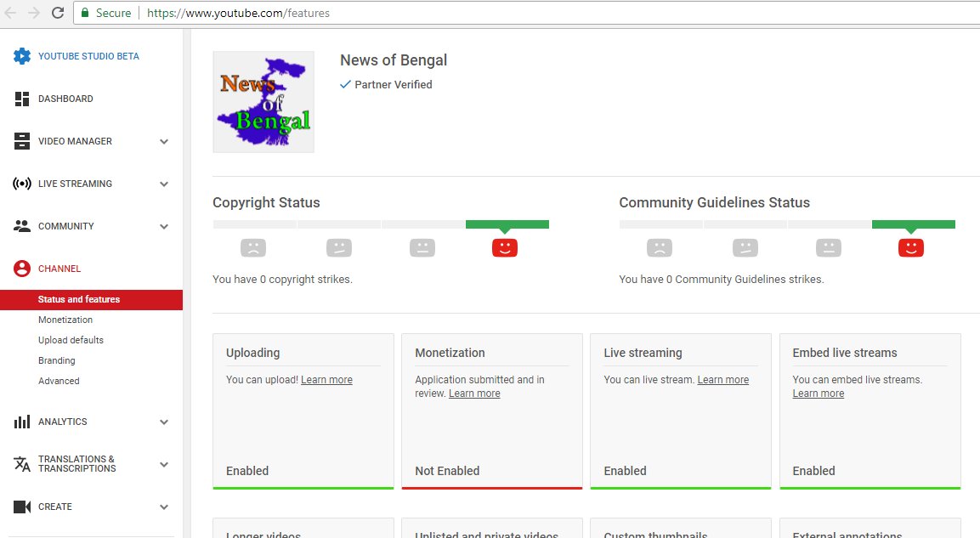Select Status and features in sidebar
Viewport: 980px width, 538px height.
pyautogui.click(x=91, y=299)
